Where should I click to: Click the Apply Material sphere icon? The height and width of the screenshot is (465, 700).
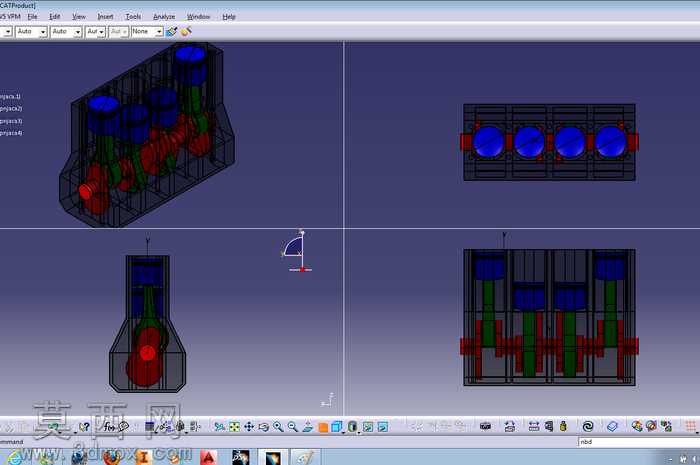[x=637, y=427]
